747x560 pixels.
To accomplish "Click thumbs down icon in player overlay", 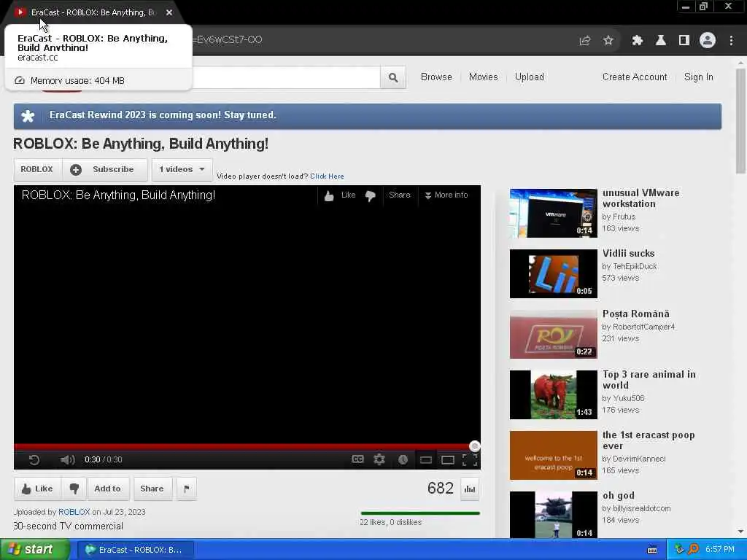I will (x=370, y=195).
